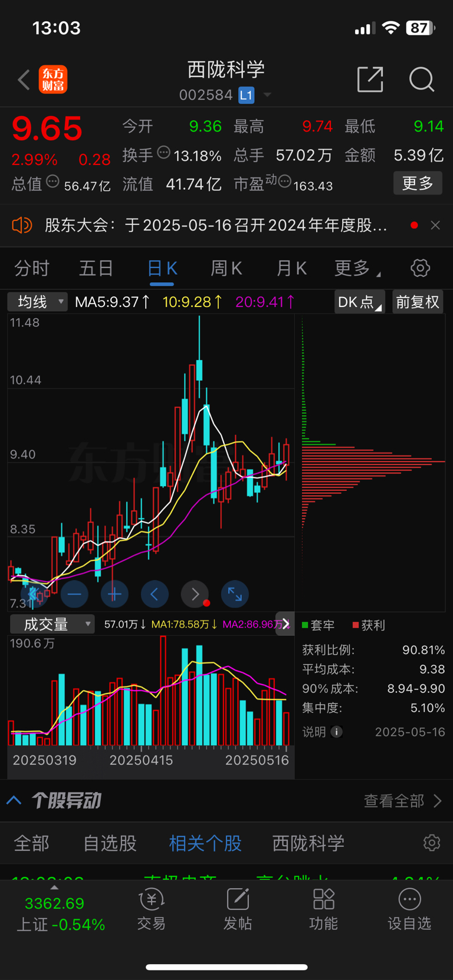Viewport: 453px width, 980px height.
Task: Open chart settings gear icon
Action: (420, 268)
